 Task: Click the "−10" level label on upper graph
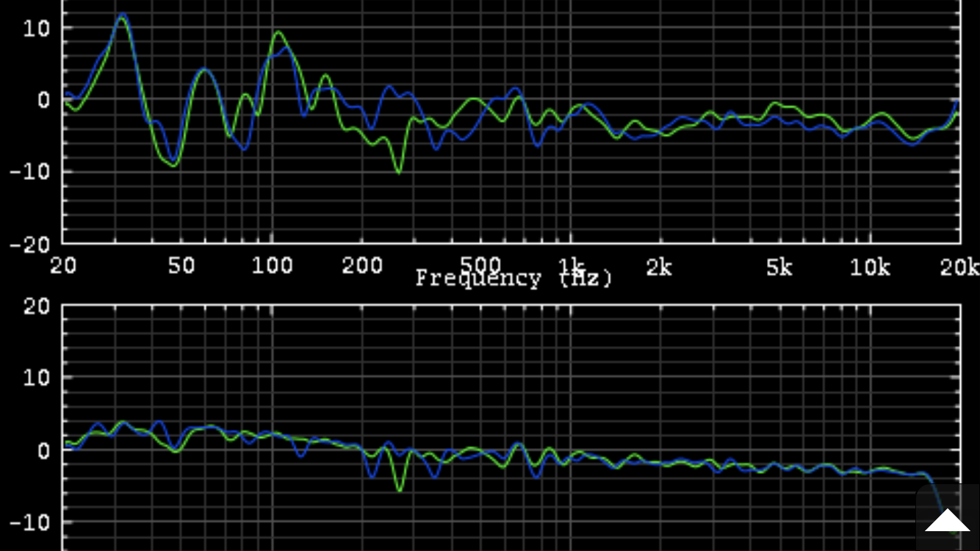[29, 172]
